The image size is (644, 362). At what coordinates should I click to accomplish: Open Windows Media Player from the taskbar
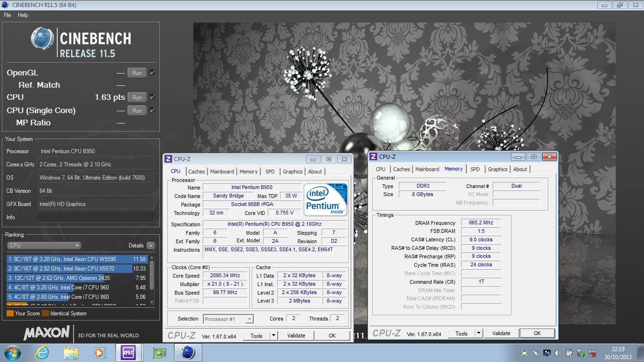(x=99, y=353)
